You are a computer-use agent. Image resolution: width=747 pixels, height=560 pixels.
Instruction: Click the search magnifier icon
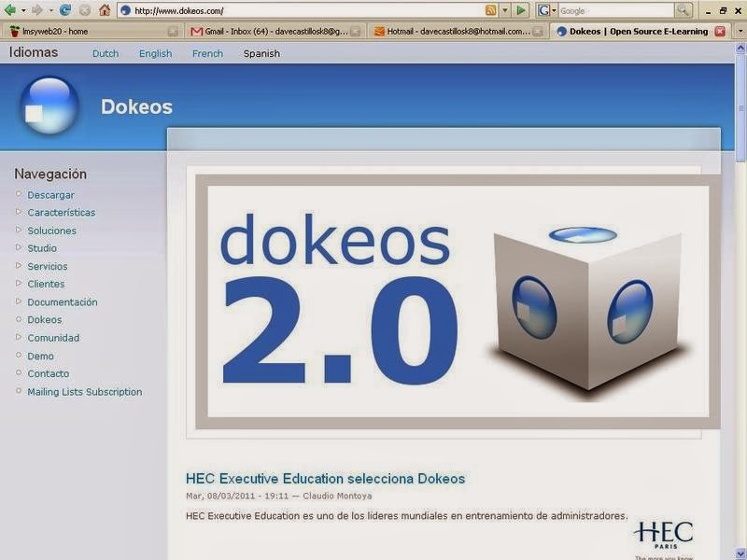pyautogui.click(x=683, y=10)
